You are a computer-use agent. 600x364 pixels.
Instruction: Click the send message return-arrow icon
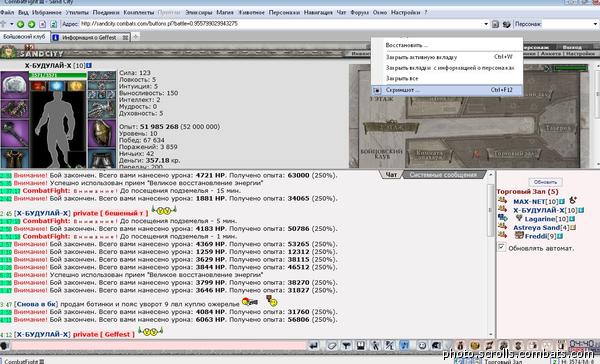pyautogui.click(x=314, y=346)
